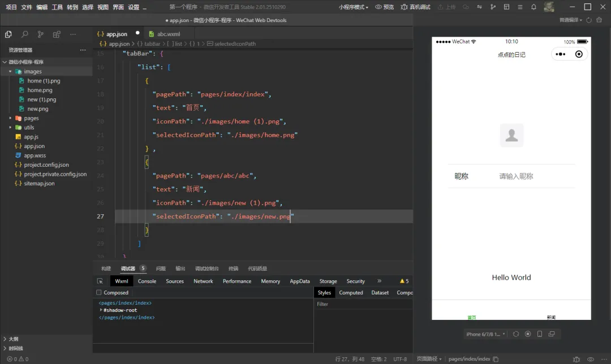Click errors and warnings count in status bar
611x364 pixels.
(18, 359)
